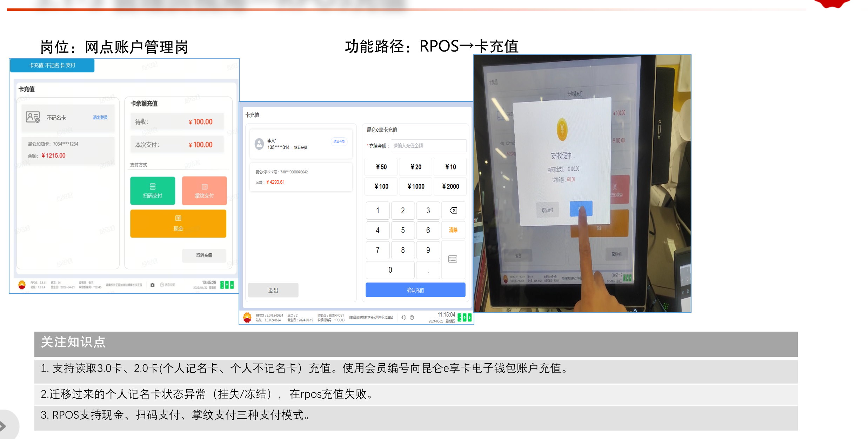868x439 pixels.
Task: Click 退出会员 link beside member name
Action: pos(339,141)
